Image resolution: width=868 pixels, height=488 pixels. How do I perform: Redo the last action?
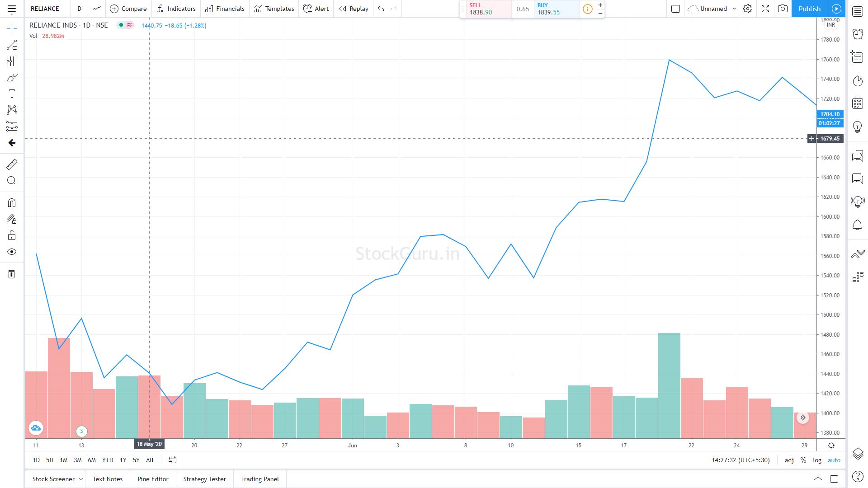coord(394,9)
